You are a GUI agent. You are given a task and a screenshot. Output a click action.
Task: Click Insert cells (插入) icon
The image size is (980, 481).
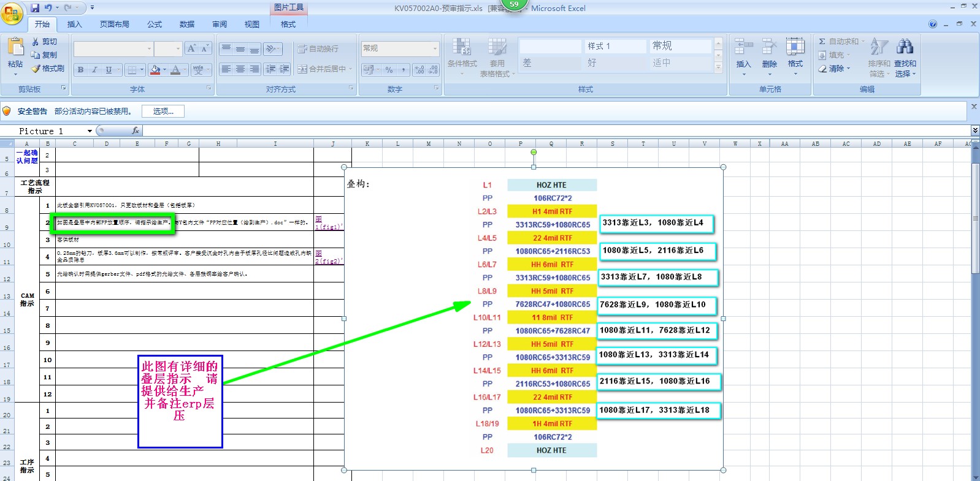[x=743, y=47]
